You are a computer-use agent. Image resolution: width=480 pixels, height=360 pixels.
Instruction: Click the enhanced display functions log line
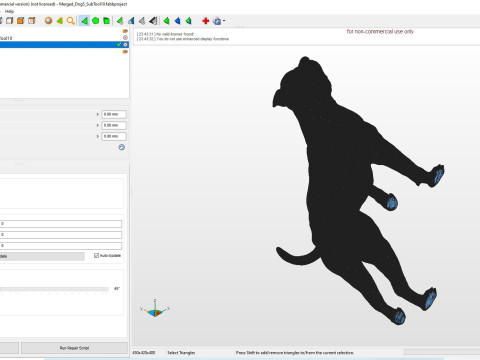(183, 39)
